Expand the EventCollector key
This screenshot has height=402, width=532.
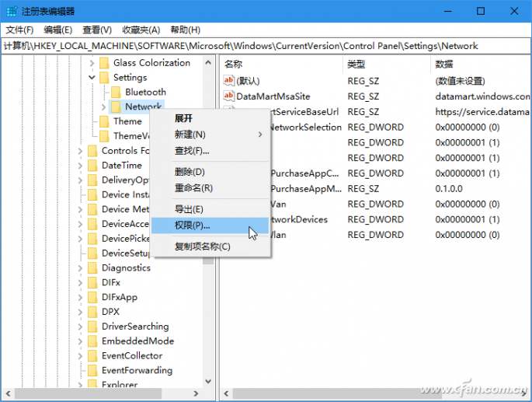coord(80,356)
